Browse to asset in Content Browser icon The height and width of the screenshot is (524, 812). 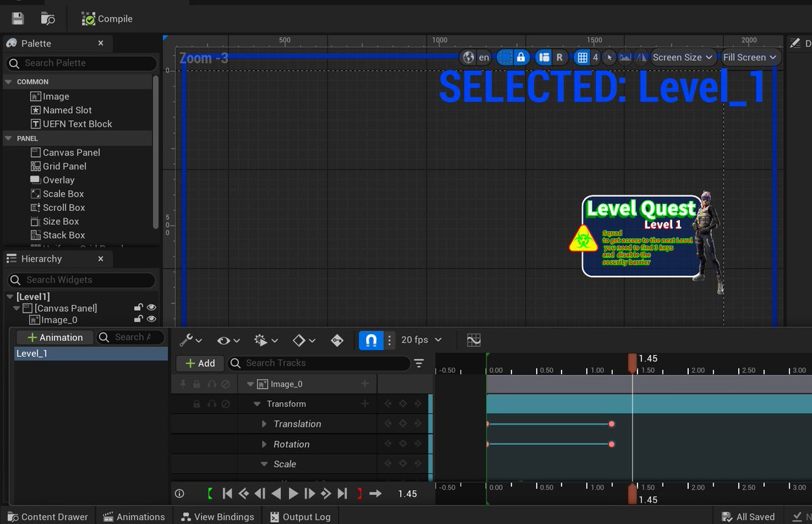[47, 19]
